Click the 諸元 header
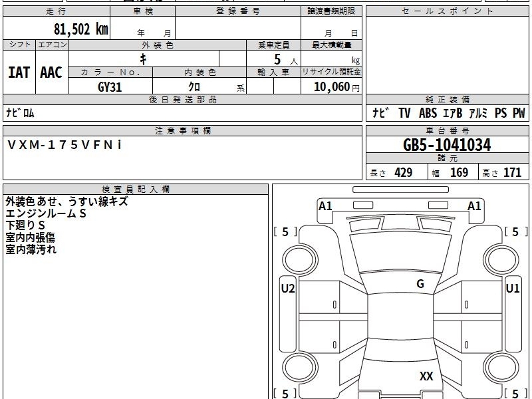 click(x=447, y=158)
